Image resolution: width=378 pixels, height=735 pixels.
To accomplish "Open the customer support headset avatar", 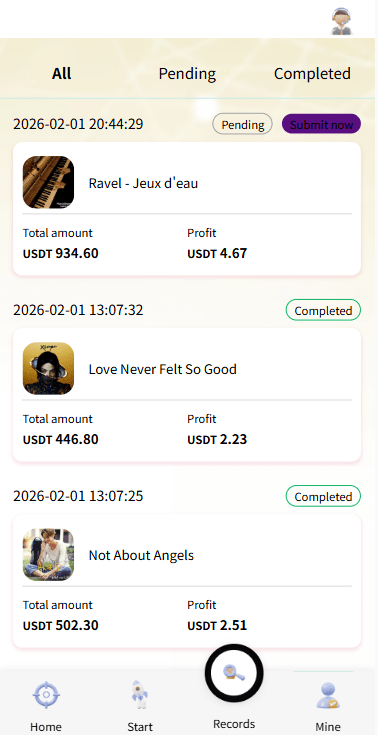I will [341, 22].
